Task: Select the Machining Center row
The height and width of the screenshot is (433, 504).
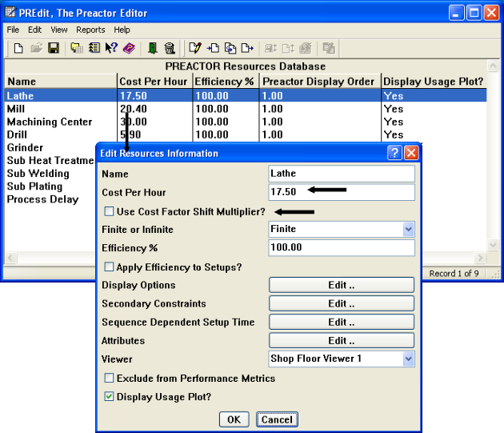Action: point(246,122)
